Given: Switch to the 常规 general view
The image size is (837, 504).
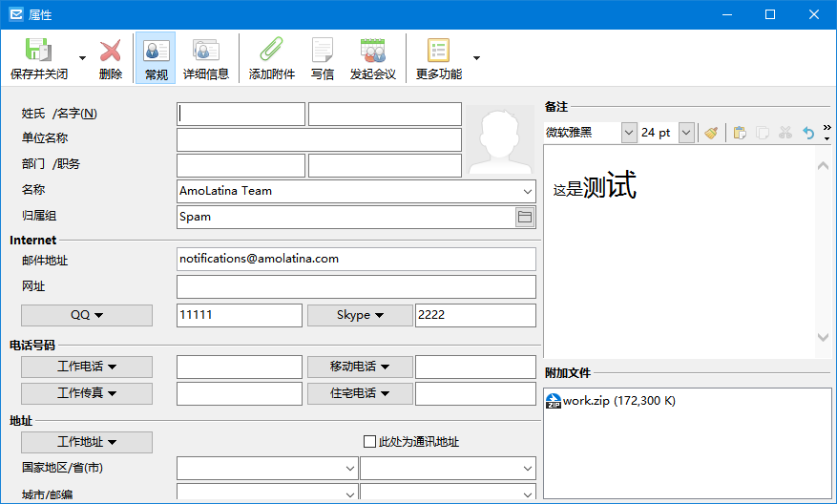Looking at the screenshot, I should coord(156,57).
